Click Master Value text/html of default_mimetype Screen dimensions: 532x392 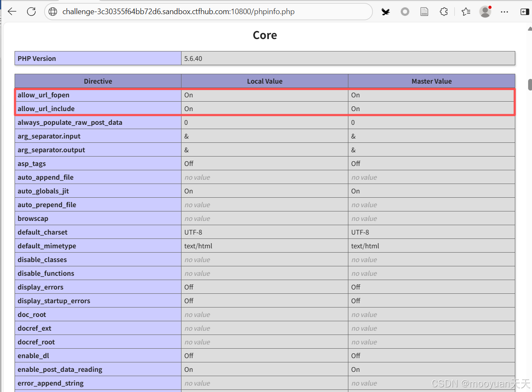point(365,246)
